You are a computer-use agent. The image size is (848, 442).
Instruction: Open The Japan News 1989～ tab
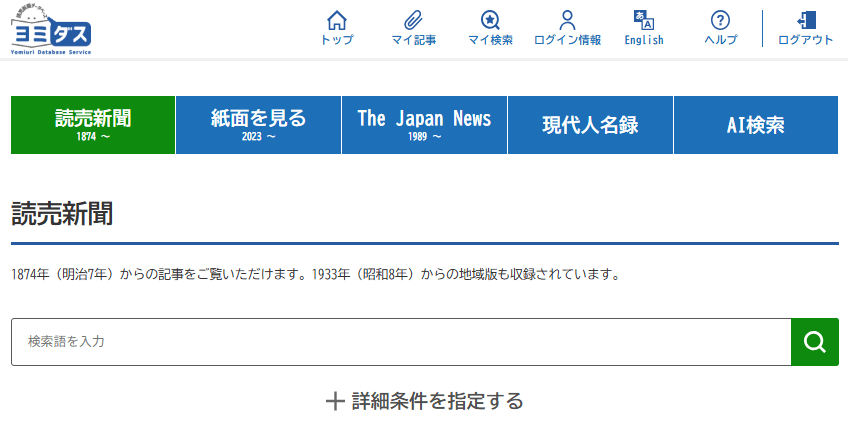click(425, 125)
